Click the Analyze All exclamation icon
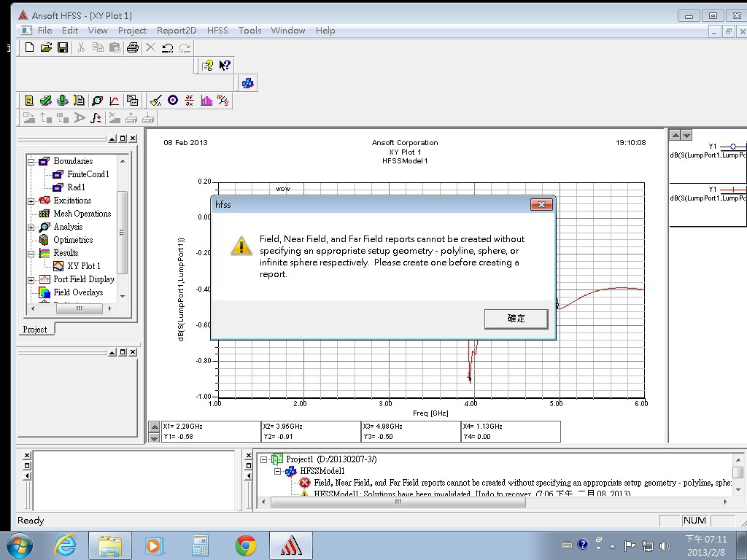Screen dimensions: 747x560 pyautogui.click(x=62, y=101)
